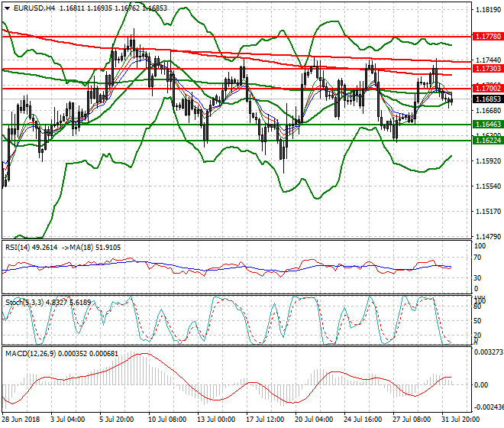Click the 10 Jul 08:00 time label

click(x=167, y=420)
